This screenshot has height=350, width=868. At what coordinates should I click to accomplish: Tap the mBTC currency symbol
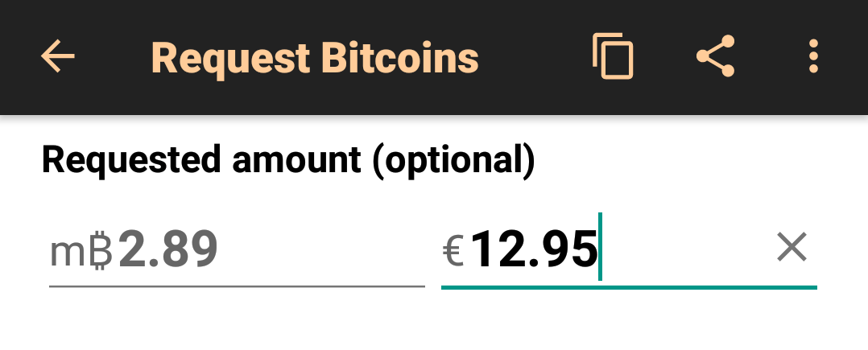tap(81, 252)
